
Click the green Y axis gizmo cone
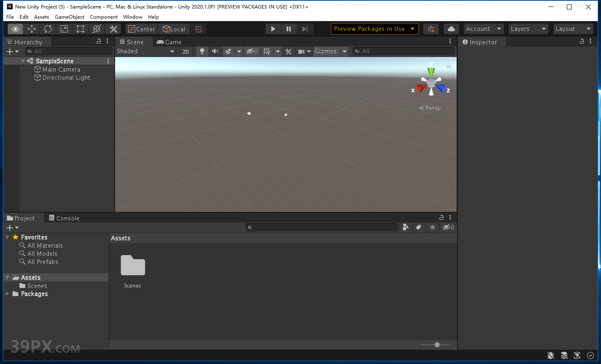coord(431,72)
